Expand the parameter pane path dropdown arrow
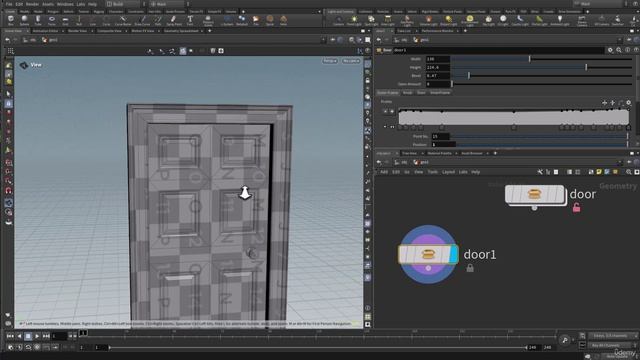 [619, 40]
